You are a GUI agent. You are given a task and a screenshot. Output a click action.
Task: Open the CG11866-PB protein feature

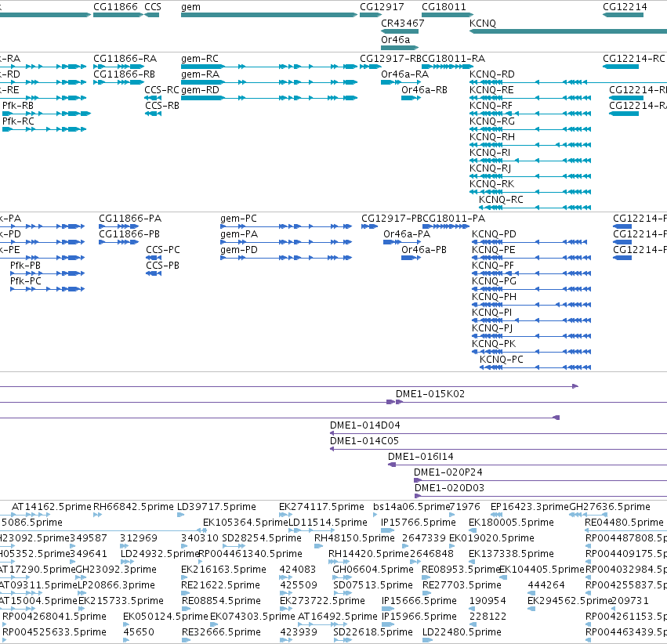pyautogui.click(x=118, y=242)
